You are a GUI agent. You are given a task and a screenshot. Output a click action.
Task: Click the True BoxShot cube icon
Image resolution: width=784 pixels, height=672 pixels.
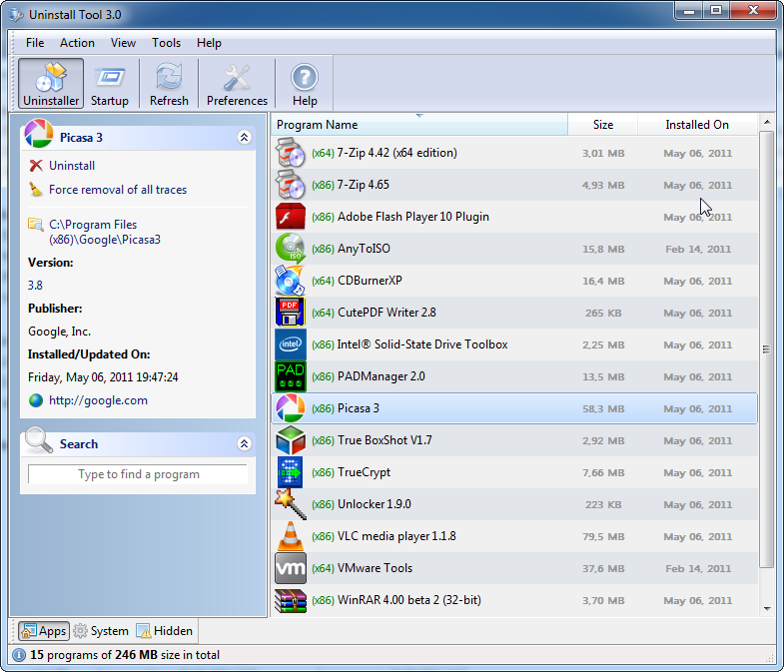pyautogui.click(x=290, y=440)
